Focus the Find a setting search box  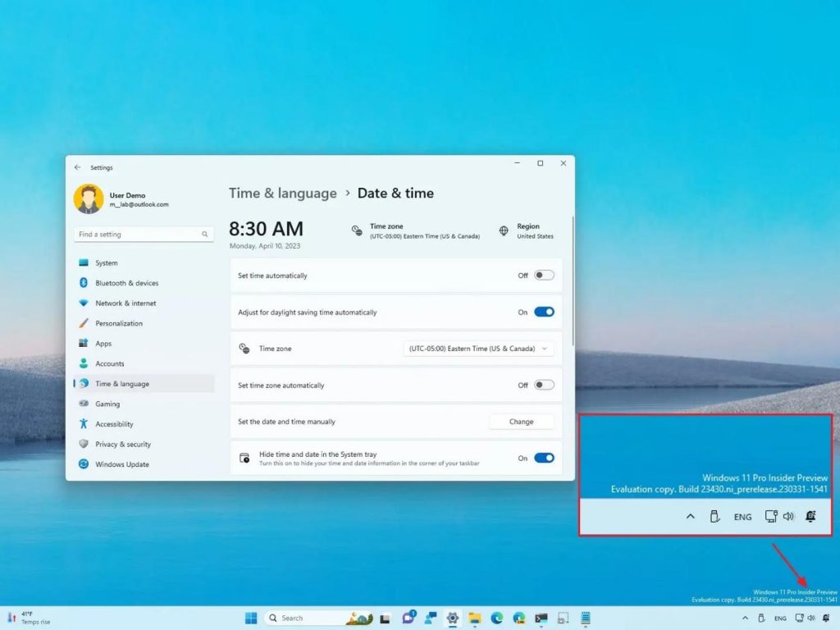coord(144,234)
